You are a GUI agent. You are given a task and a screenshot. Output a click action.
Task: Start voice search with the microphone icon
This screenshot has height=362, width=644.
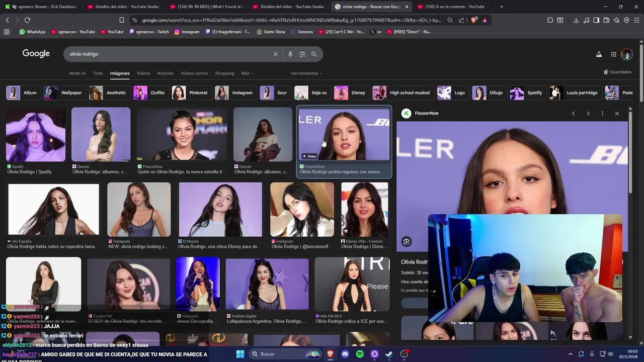(290, 54)
